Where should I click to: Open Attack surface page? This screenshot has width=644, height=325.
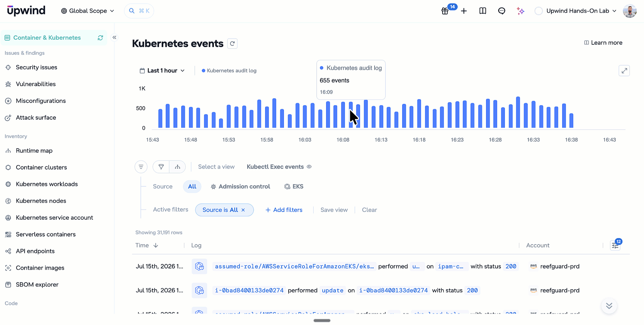pos(36,118)
